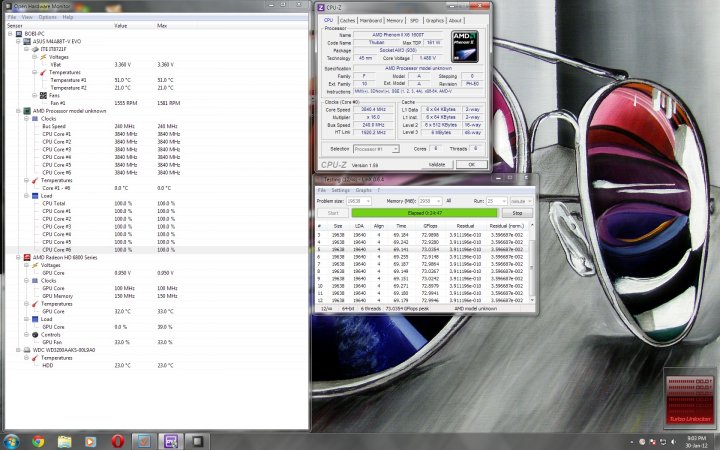Switch to the SPD tab in CPU-Z
Viewport: 720px width, 450px height.
414,21
